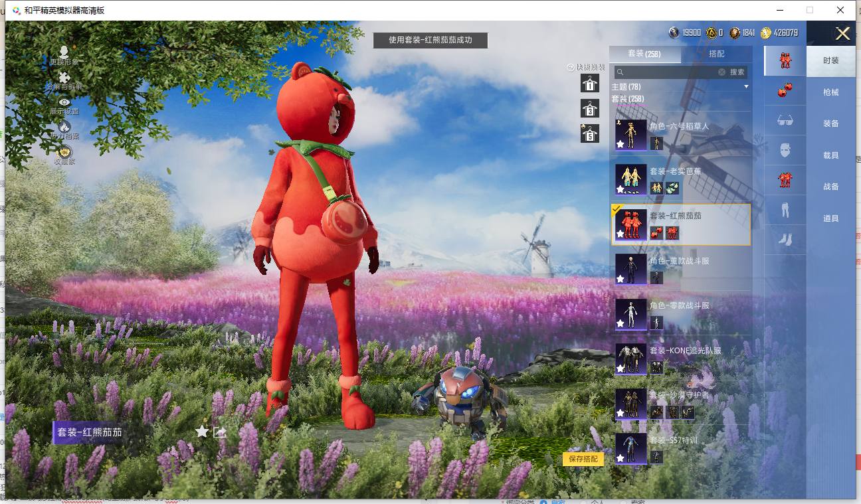Image resolution: width=861 pixels, height=504 pixels.
Task: Switch to 搭配 tab
Action: pos(717,54)
